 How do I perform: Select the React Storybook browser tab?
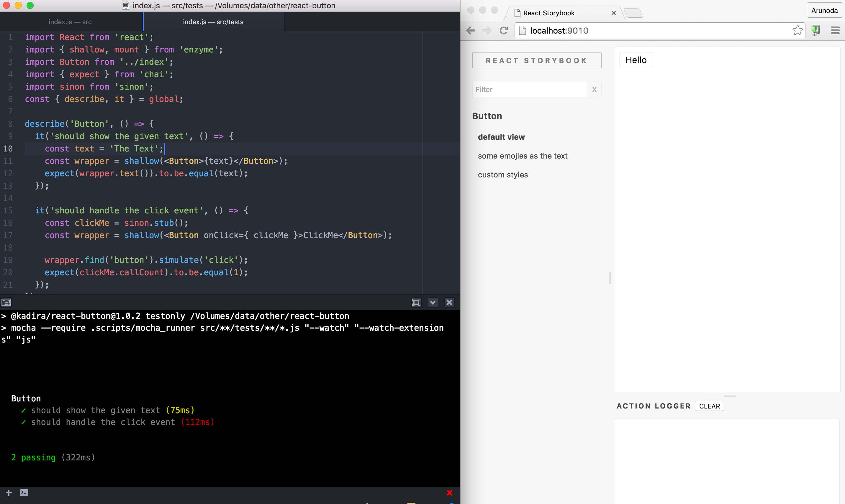click(x=549, y=13)
